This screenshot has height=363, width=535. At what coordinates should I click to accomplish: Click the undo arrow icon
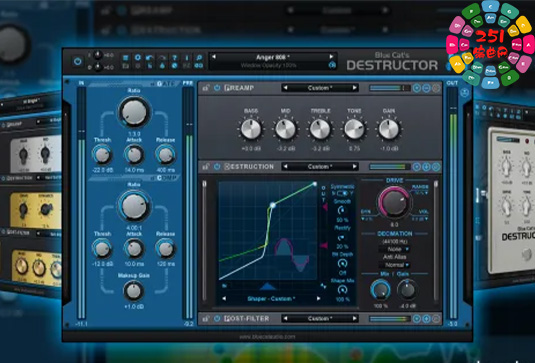150,57
